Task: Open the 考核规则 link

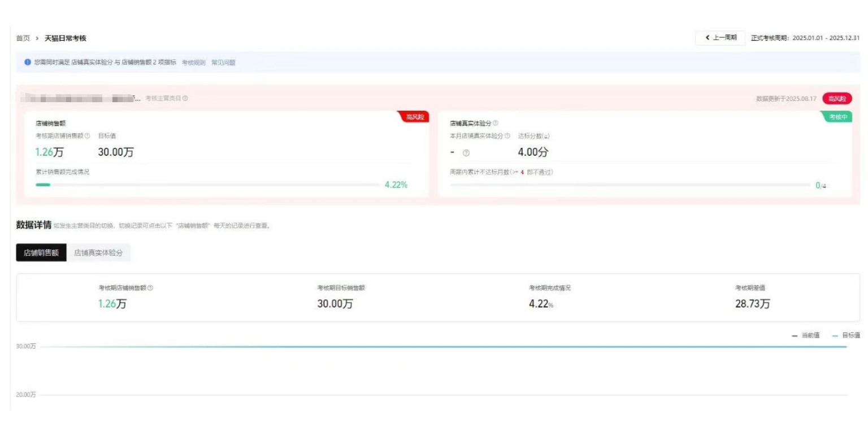Action: [x=193, y=63]
